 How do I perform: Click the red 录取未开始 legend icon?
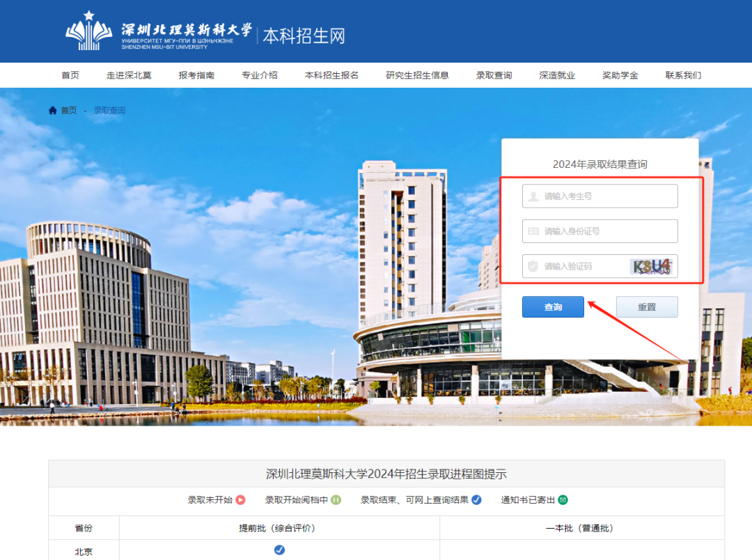[x=241, y=500]
